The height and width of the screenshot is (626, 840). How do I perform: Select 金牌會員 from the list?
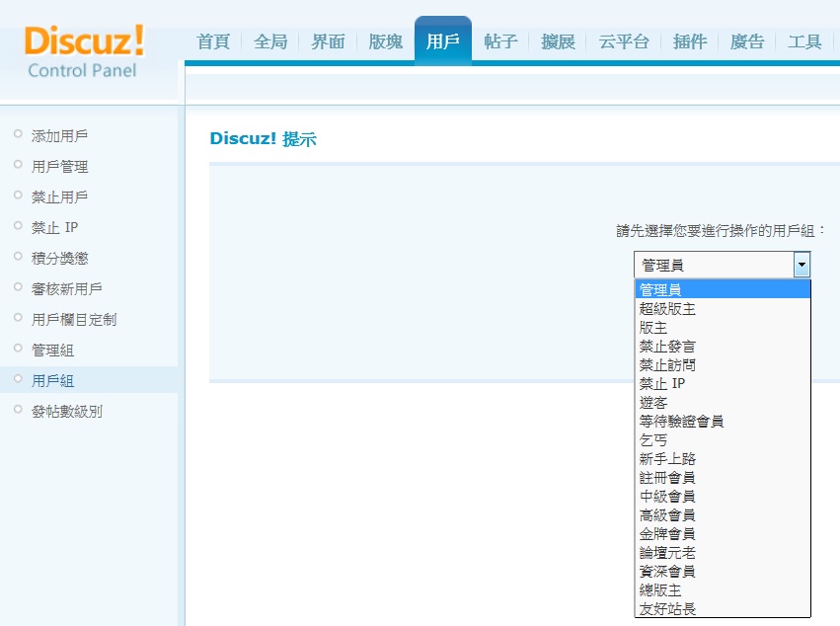(x=723, y=534)
